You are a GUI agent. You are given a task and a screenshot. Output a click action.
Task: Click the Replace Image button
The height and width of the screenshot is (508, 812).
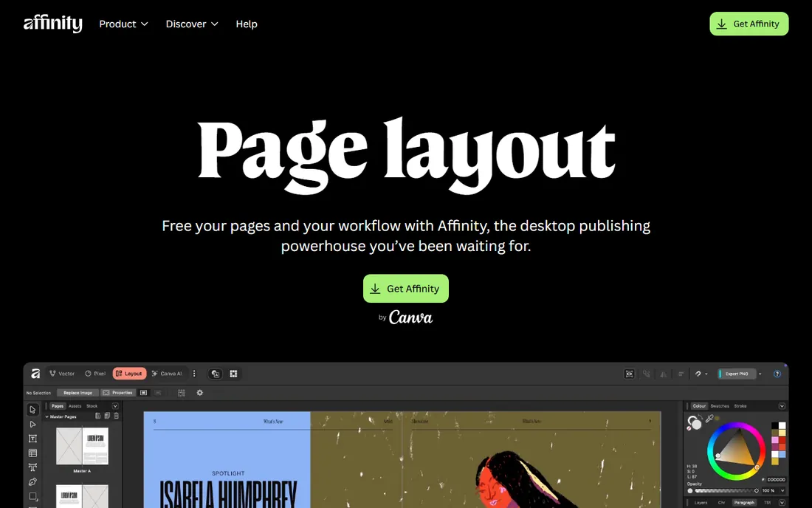point(78,393)
